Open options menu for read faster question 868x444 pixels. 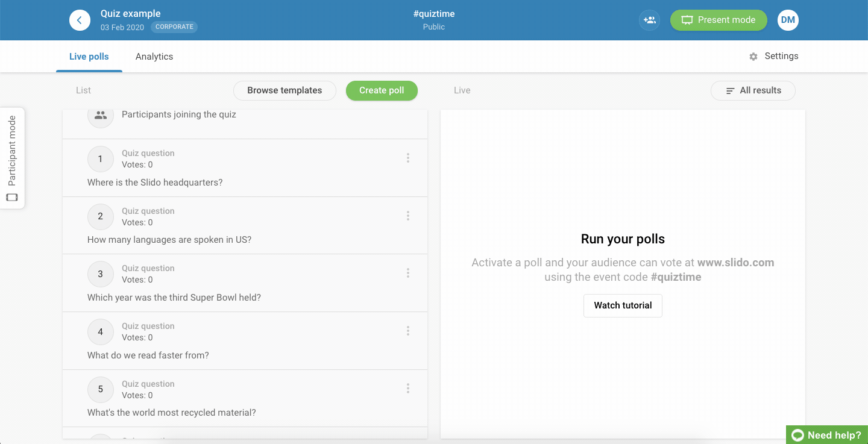408,331
